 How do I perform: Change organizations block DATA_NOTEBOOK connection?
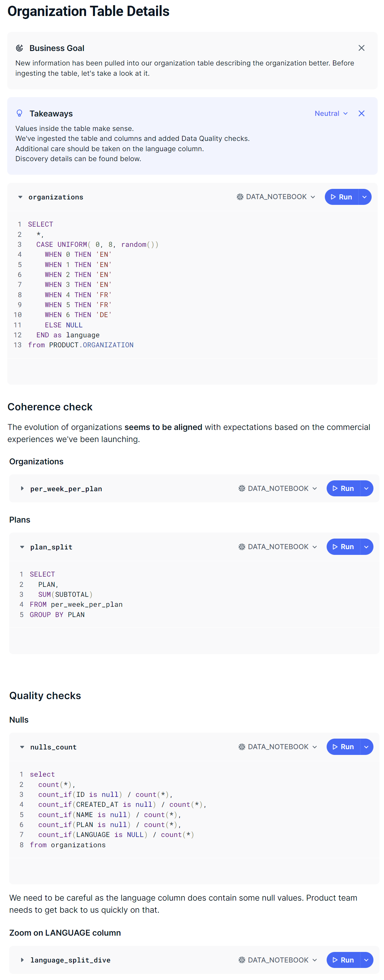pos(276,197)
